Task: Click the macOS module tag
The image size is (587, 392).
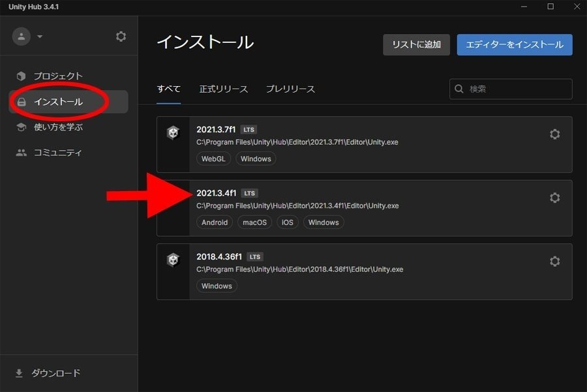Action: pyautogui.click(x=254, y=222)
